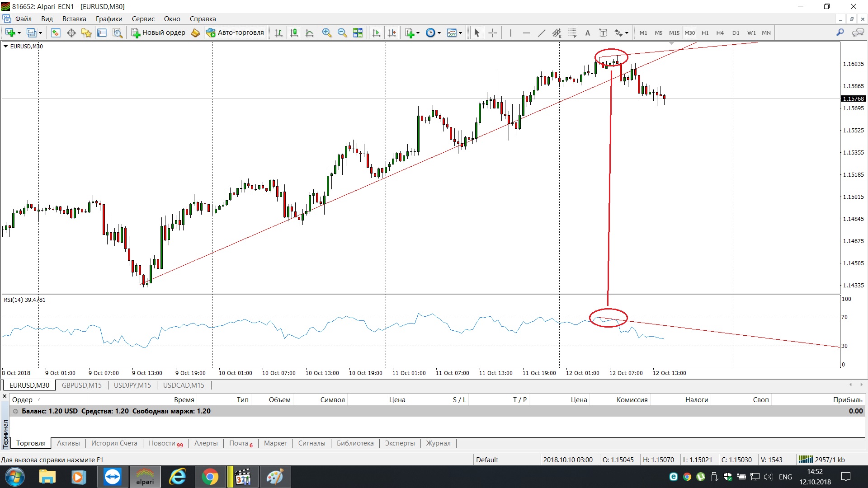Close the Terminal panel with X
This screenshot has height=488, width=868.
(x=5, y=396)
